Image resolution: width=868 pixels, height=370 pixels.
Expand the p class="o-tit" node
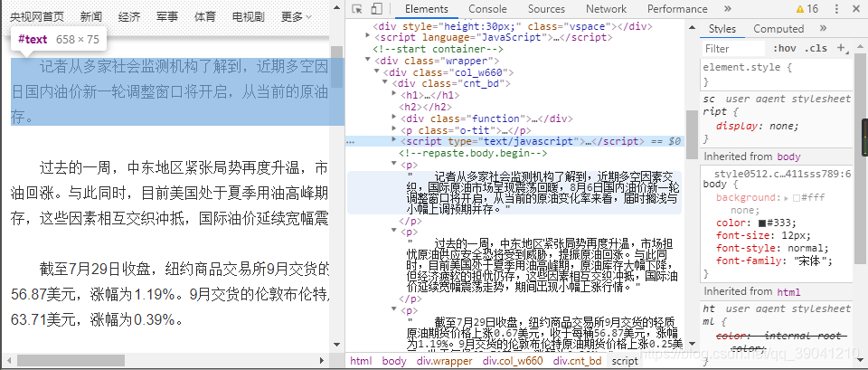(394, 129)
